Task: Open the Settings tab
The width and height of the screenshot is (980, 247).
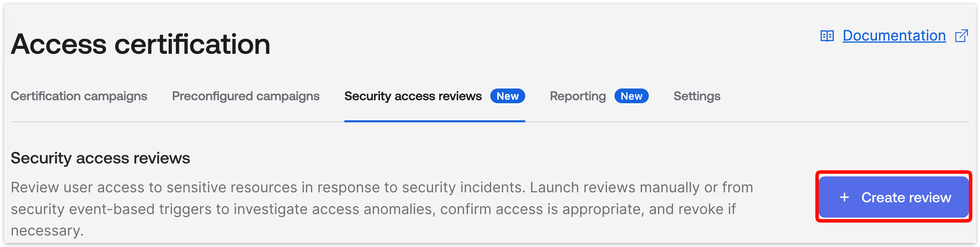Action: (x=697, y=96)
